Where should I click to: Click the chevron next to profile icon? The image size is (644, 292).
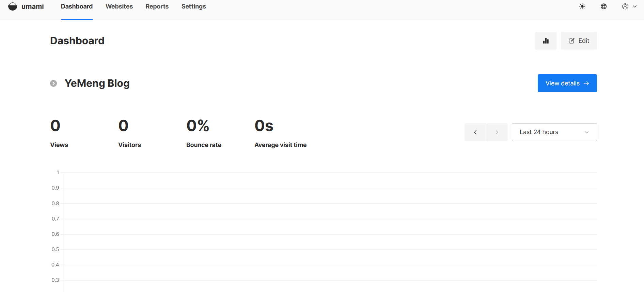click(x=635, y=6)
